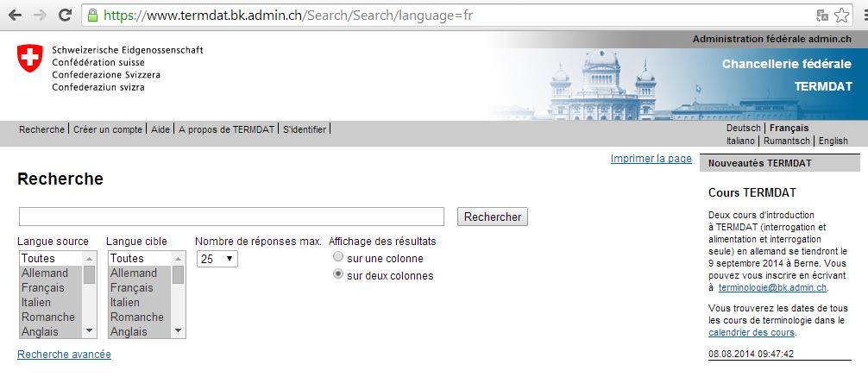Select Français language
Viewport: 868px width, 377px height.
pos(789,128)
